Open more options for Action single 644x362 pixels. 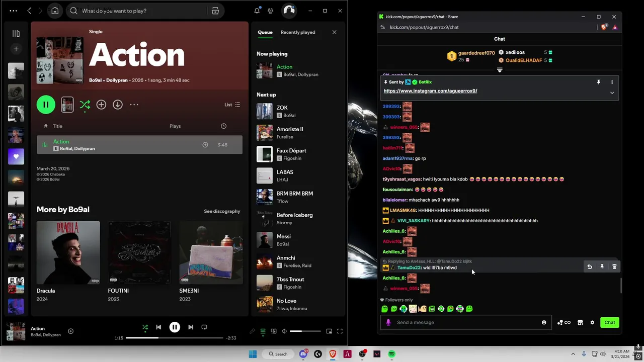pyautogui.click(x=134, y=105)
